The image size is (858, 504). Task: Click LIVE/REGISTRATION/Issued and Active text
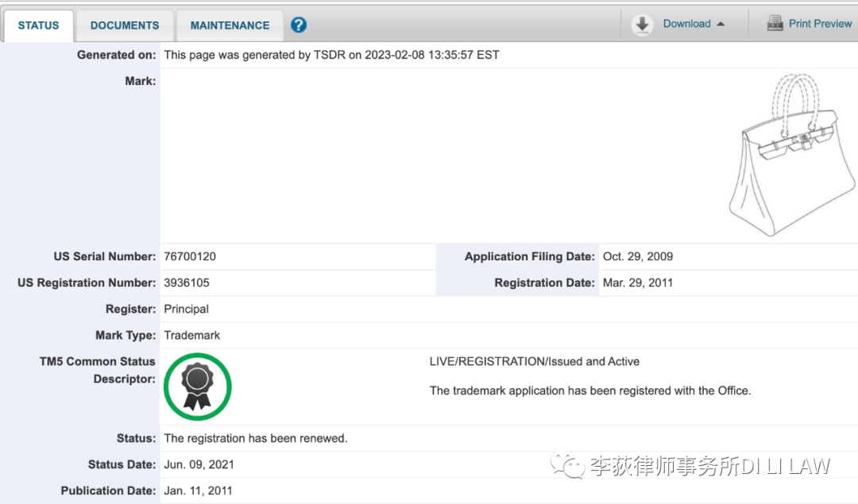(x=534, y=361)
